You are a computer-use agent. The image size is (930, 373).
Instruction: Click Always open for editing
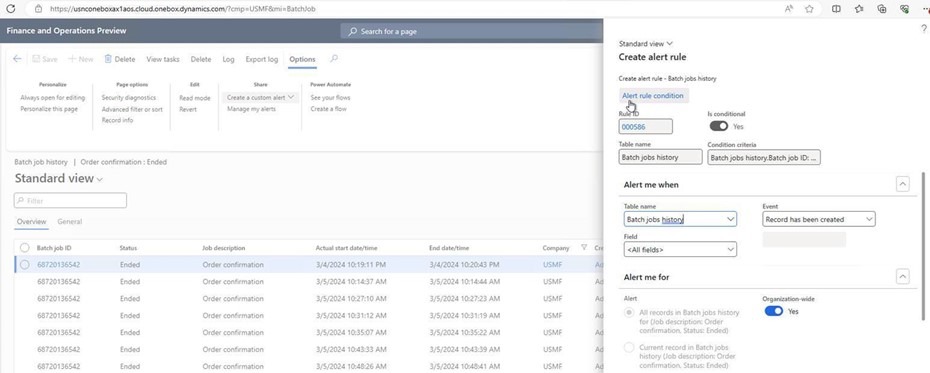click(53, 98)
